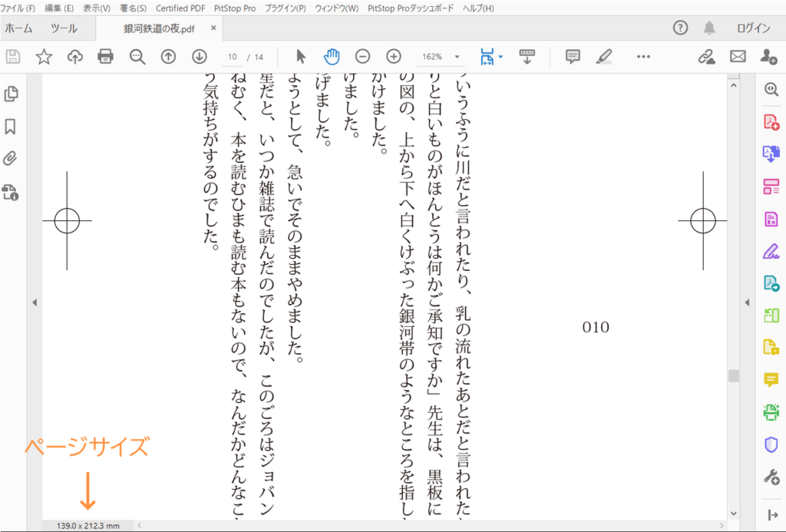Open the Bookmarks panel in left sidebar
The image size is (786, 532).
[x=11, y=126]
